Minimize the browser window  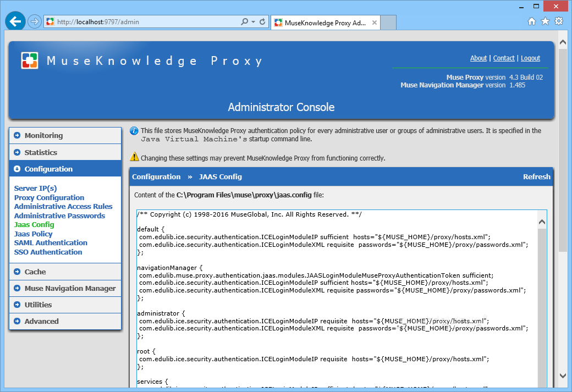tap(521, 7)
